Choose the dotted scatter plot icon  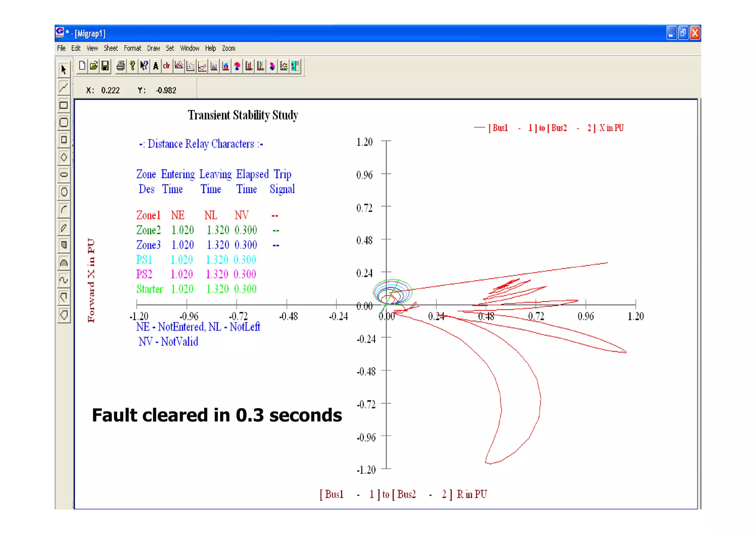click(190, 66)
